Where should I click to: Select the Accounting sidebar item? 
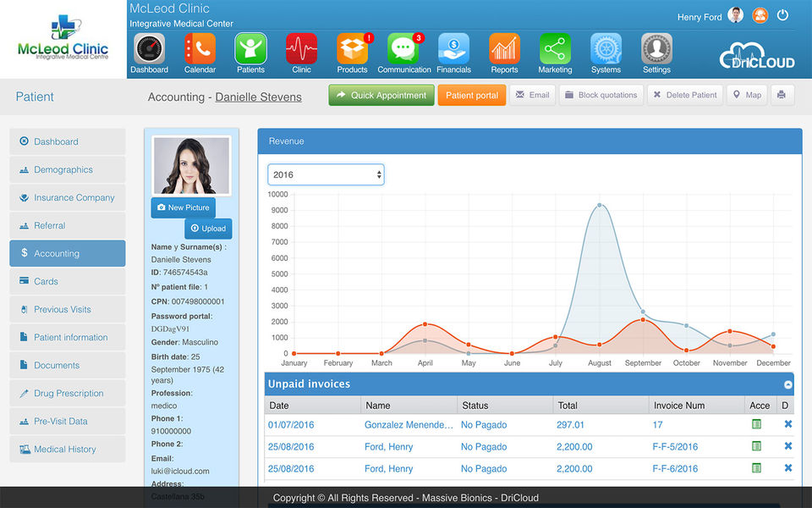click(x=68, y=253)
